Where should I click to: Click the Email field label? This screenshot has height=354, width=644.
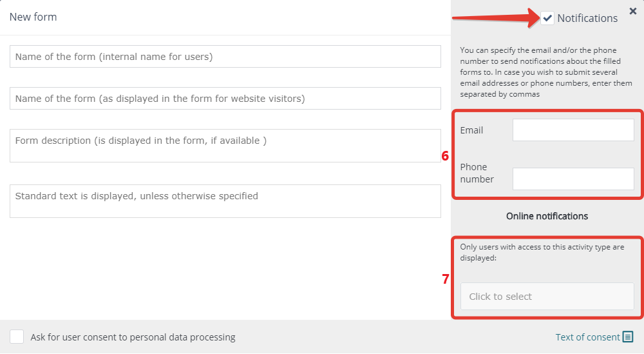click(x=471, y=130)
